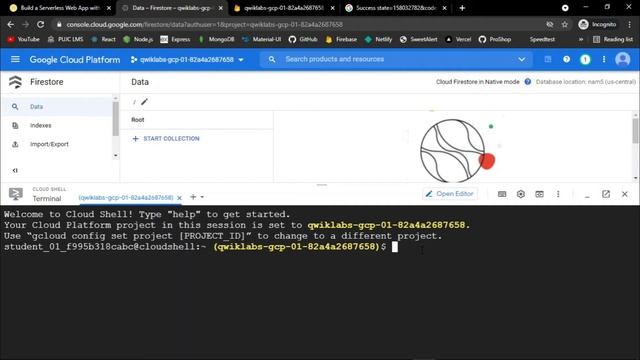Open the Indexes section in Firestore sidebar

56,125
